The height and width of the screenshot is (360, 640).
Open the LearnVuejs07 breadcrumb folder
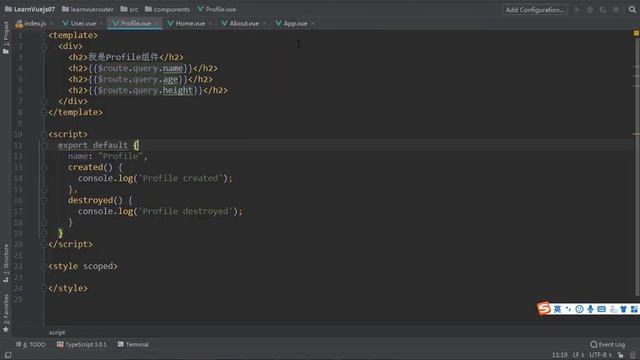click(29, 9)
